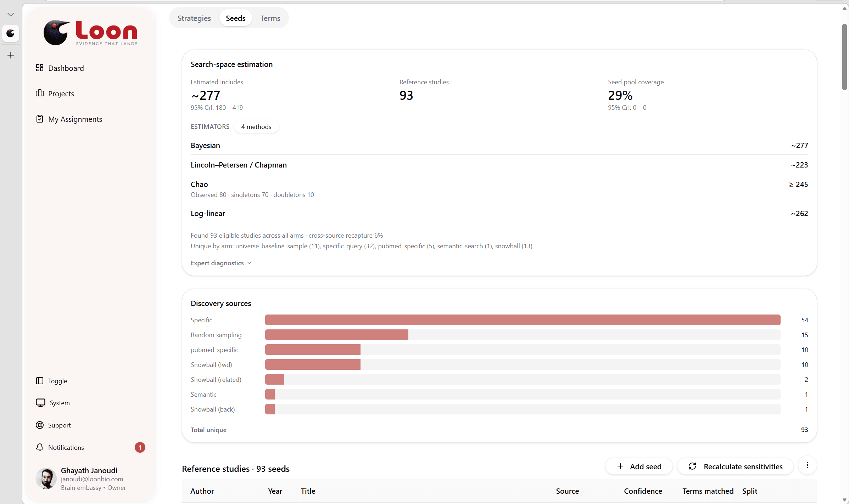This screenshot has height=504, width=849.
Task: Open Notifications from the bell icon
Action: pos(60,447)
